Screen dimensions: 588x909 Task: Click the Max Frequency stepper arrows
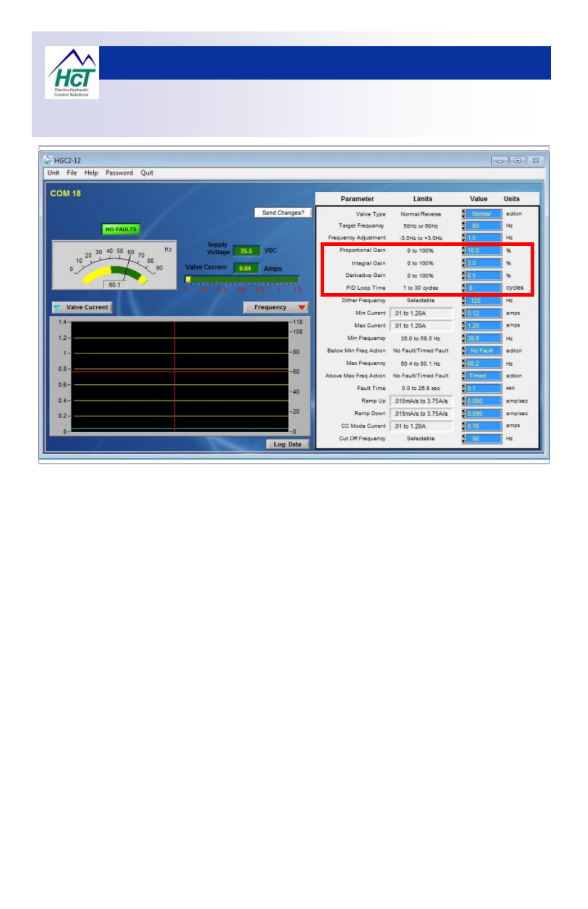463,364
